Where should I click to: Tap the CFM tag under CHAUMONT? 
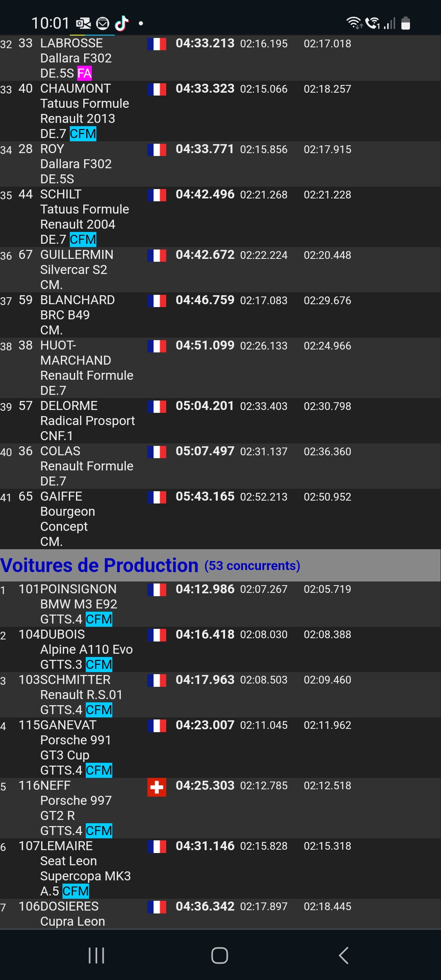[x=83, y=134]
